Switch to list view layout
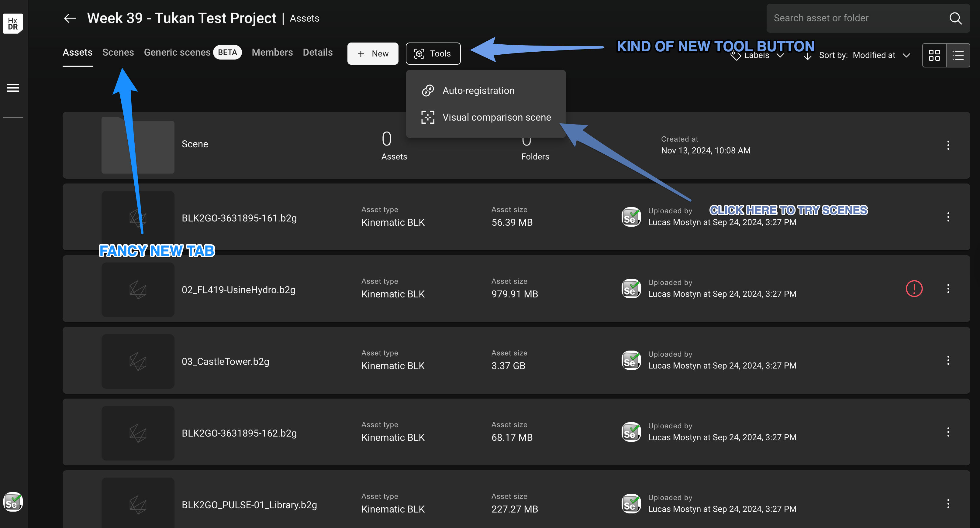The width and height of the screenshot is (980, 528). click(958, 56)
